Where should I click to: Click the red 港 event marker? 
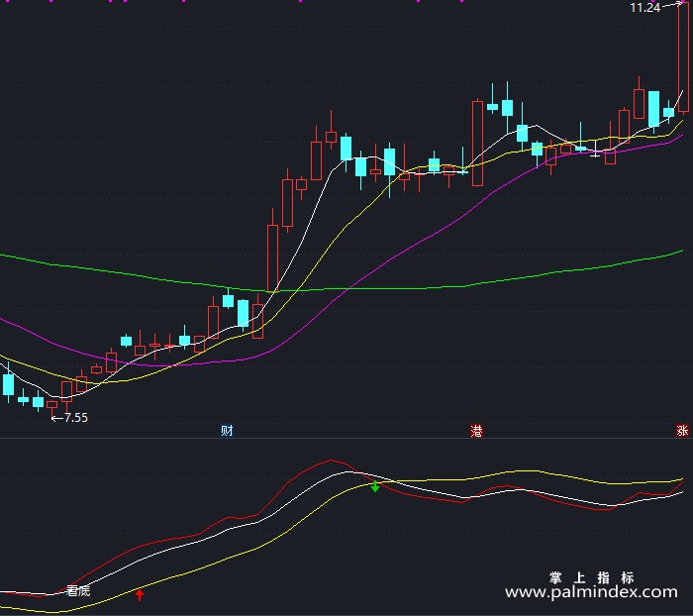click(x=476, y=430)
